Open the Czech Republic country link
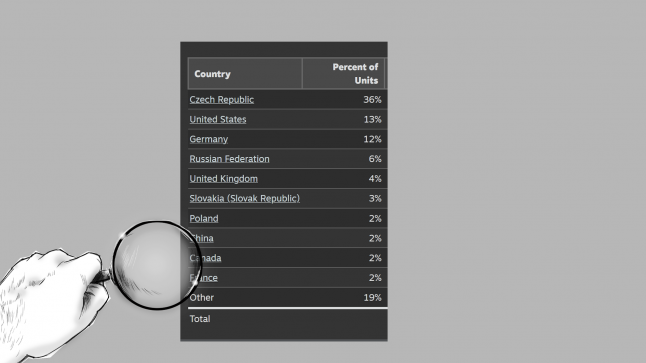The height and width of the screenshot is (363, 646). coord(222,100)
